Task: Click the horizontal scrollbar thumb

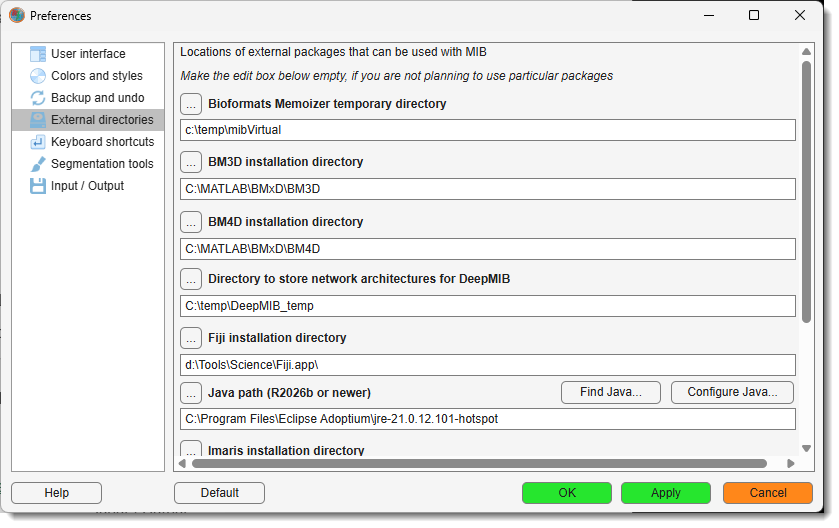Action: tap(479, 463)
